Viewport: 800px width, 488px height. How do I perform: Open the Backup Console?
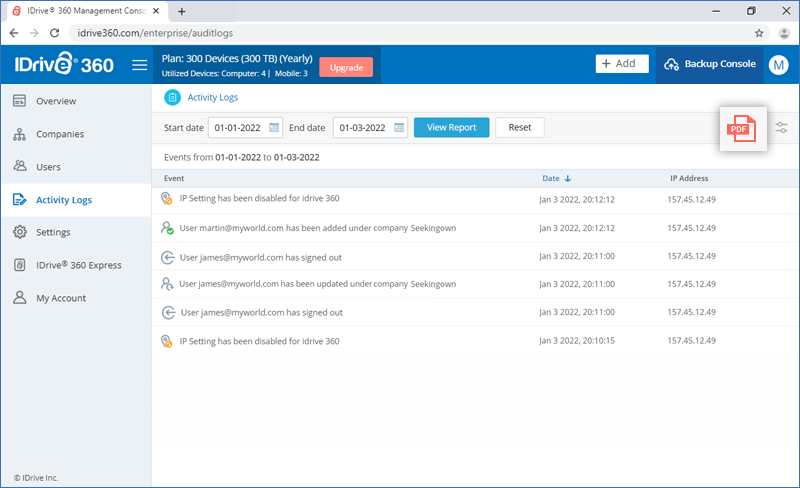[x=710, y=64]
